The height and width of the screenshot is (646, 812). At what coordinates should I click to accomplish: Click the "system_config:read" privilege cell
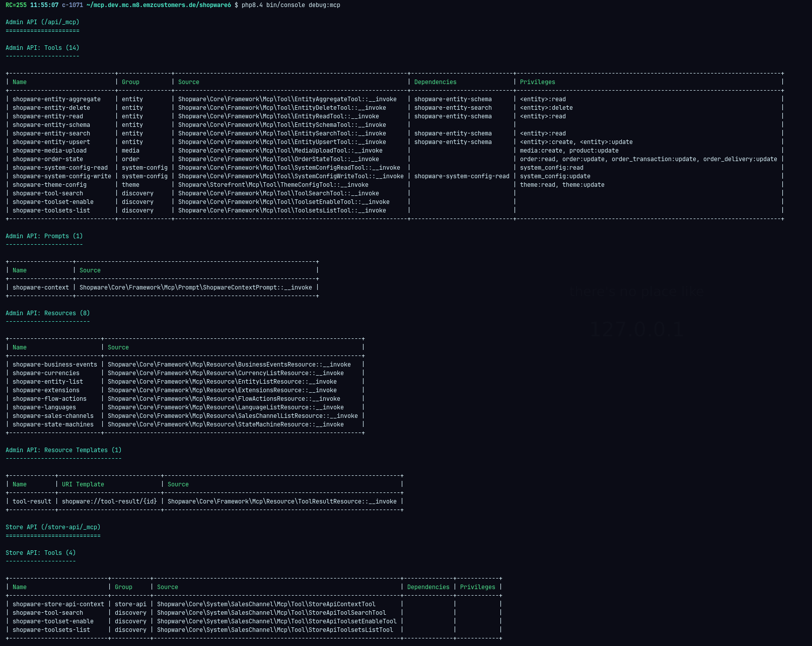pos(552,168)
